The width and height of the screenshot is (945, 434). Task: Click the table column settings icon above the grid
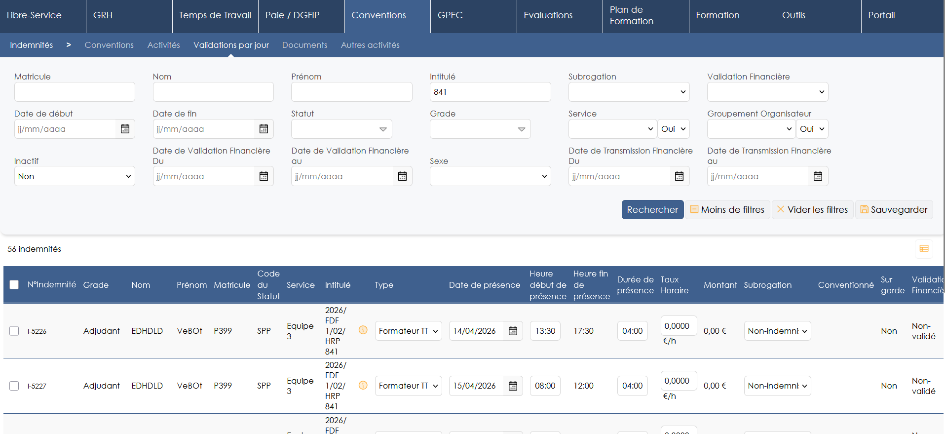click(923, 248)
